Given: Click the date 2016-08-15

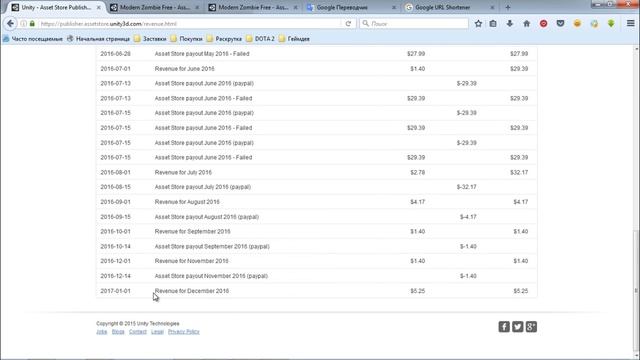Looking at the screenshot, I should tap(116, 187).
